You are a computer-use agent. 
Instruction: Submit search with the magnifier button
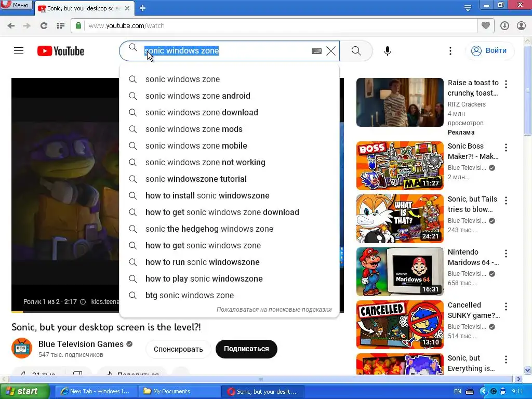[x=356, y=51]
